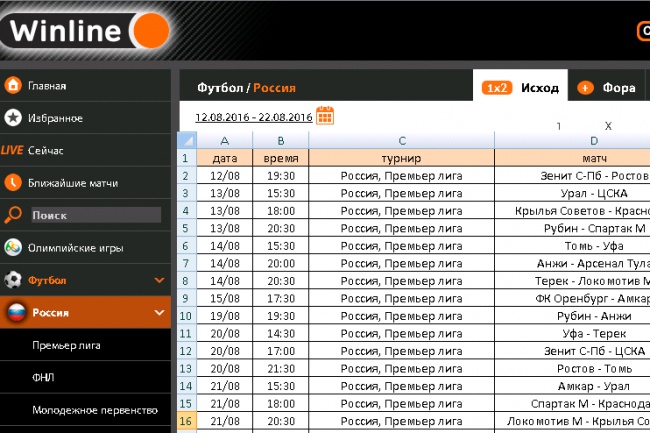Click the "дата" header cell
This screenshot has height=433, width=650.
coord(225,158)
